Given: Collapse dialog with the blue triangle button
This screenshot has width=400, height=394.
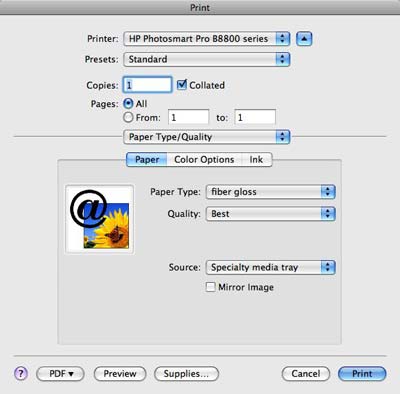Looking at the screenshot, I should (304, 39).
